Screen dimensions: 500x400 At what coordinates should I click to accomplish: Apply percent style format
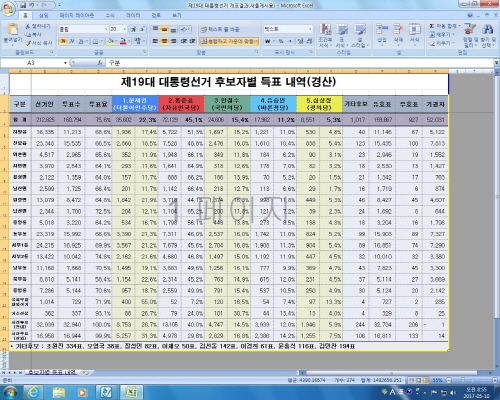[x=281, y=41]
